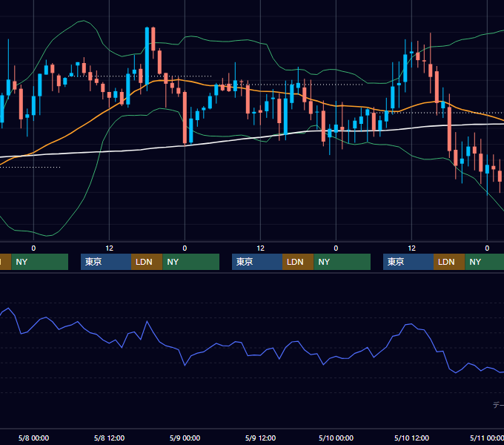Select the 東京 session bar on 5/8
This screenshot has width=504, height=445.
coord(106,262)
